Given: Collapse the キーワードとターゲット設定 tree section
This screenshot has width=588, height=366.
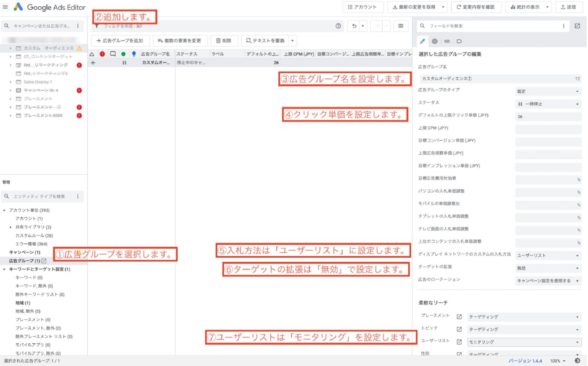Looking at the screenshot, I should 4,270.
